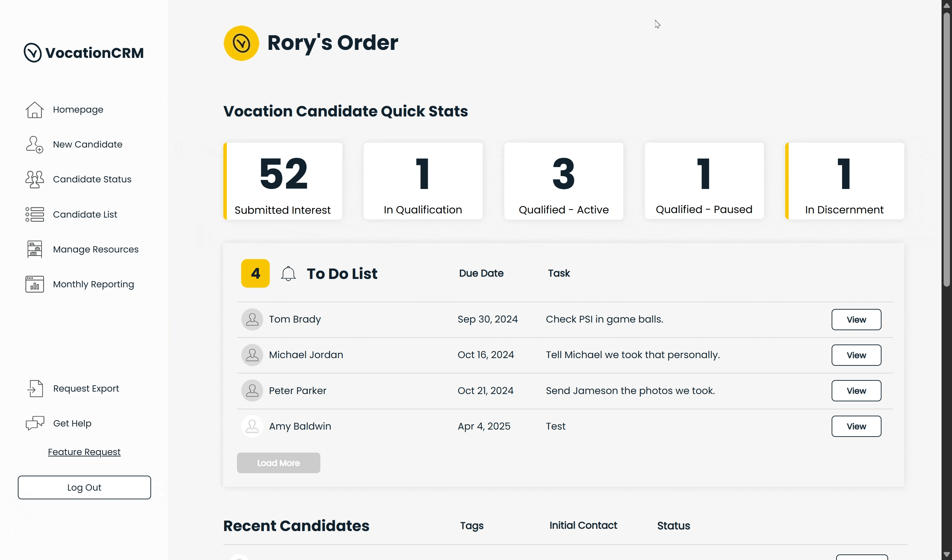The height and width of the screenshot is (560, 952).
Task: Click the Log Out button
Action: pyautogui.click(x=84, y=487)
